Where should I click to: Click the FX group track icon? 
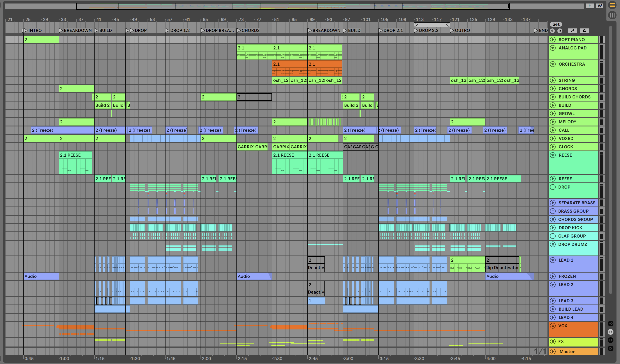(x=553, y=341)
